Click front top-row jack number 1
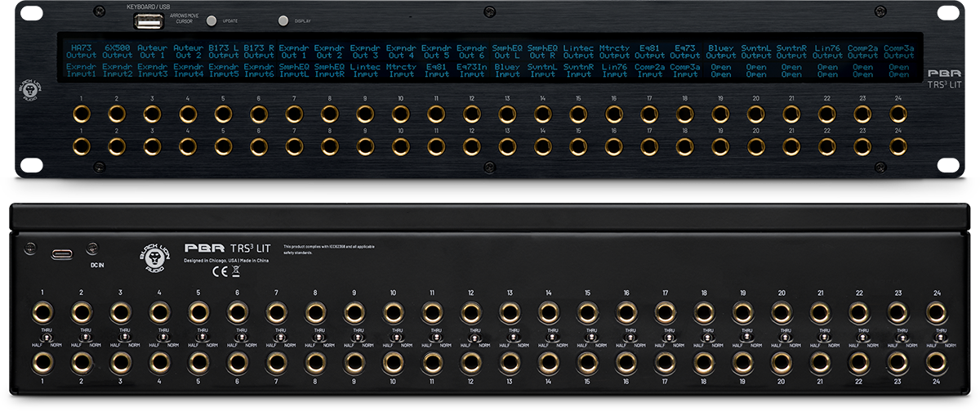The height and width of the screenshot is (412, 980). [81, 114]
